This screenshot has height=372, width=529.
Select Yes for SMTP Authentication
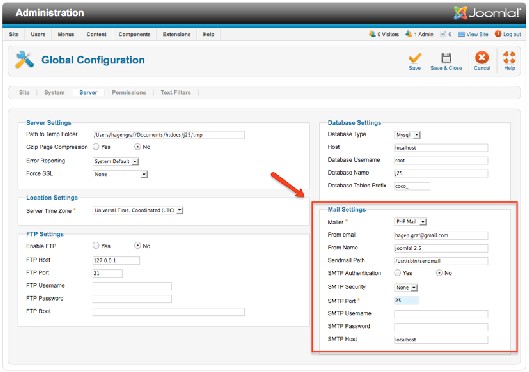click(x=398, y=273)
